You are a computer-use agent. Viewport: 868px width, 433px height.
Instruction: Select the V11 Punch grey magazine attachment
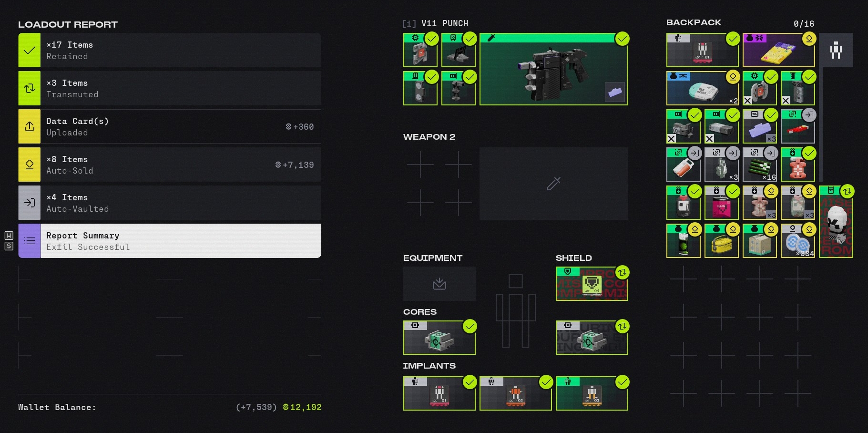coord(420,88)
